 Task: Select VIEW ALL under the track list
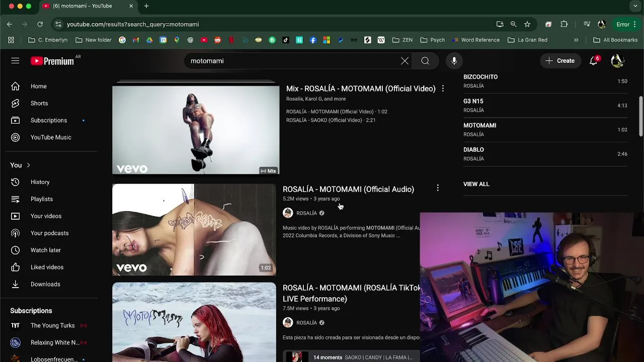click(x=476, y=184)
